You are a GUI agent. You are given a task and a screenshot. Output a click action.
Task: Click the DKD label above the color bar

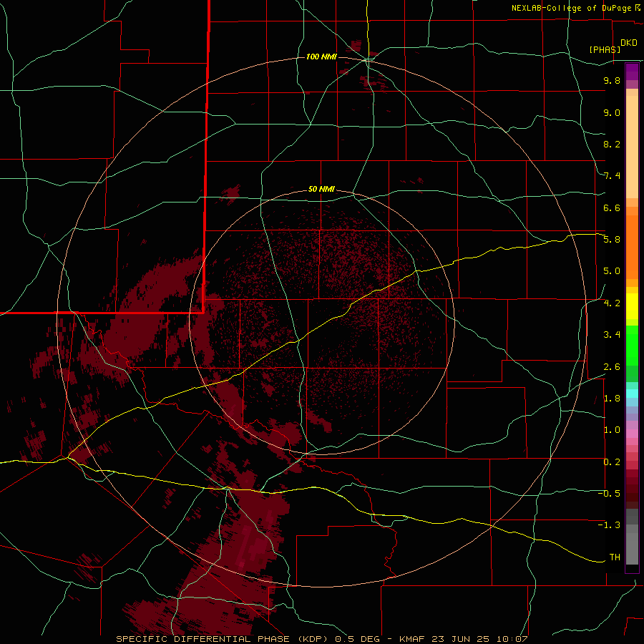pos(629,43)
